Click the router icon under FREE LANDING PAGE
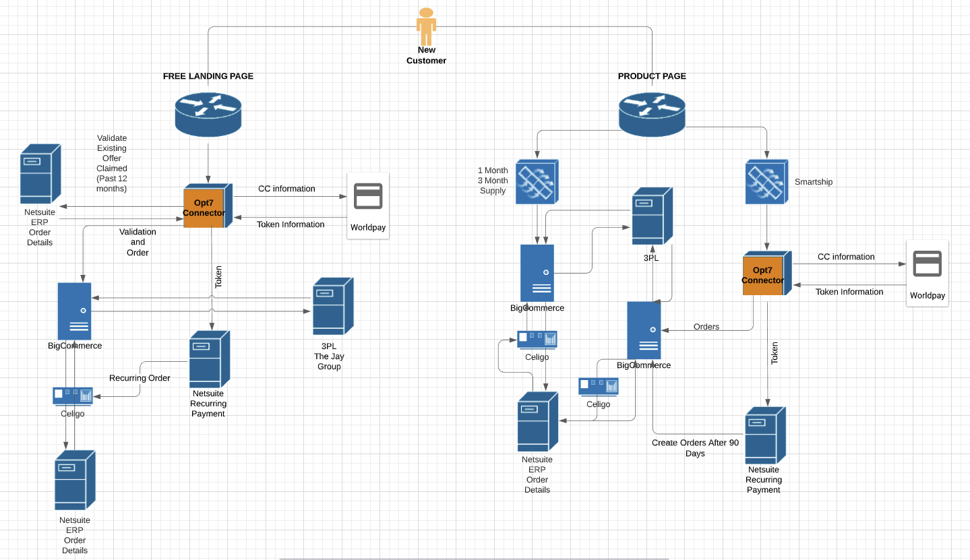 click(208, 113)
